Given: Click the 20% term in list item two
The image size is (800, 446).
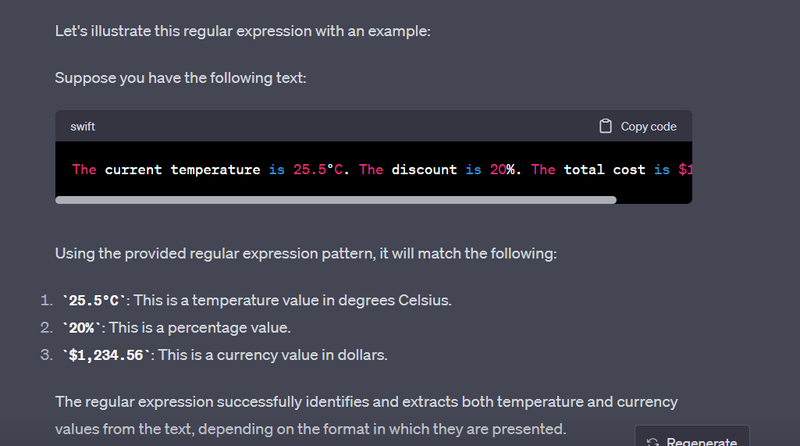Looking at the screenshot, I should click(x=81, y=328).
